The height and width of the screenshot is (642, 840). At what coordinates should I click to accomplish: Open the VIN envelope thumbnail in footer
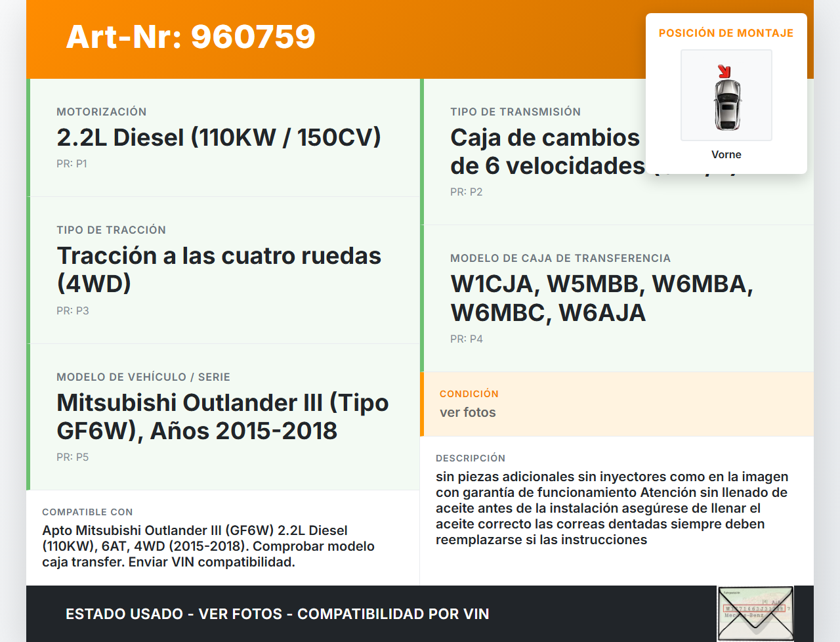pyautogui.click(x=755, y=613)
